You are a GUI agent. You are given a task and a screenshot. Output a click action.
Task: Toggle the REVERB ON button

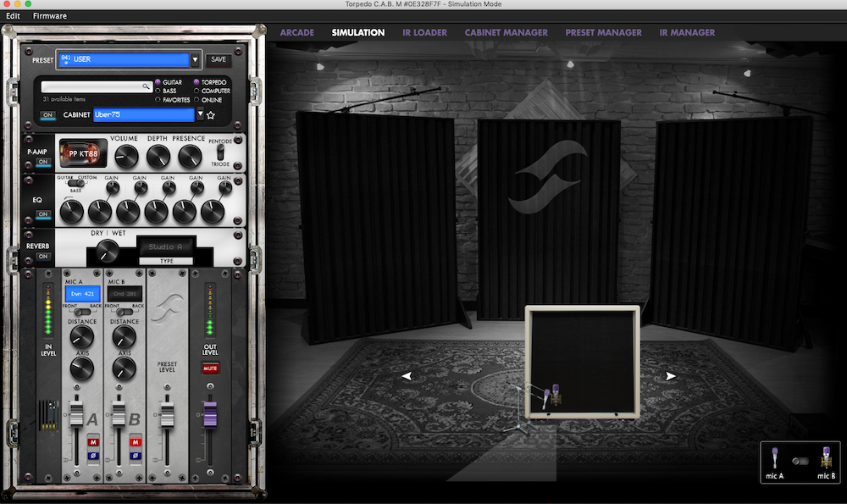(43, 257)
